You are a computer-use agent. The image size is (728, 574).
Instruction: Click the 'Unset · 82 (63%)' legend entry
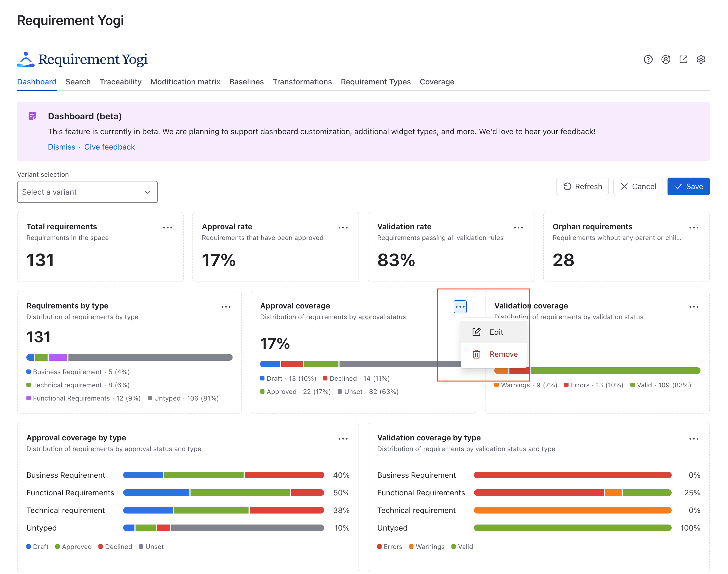[368, 392]
